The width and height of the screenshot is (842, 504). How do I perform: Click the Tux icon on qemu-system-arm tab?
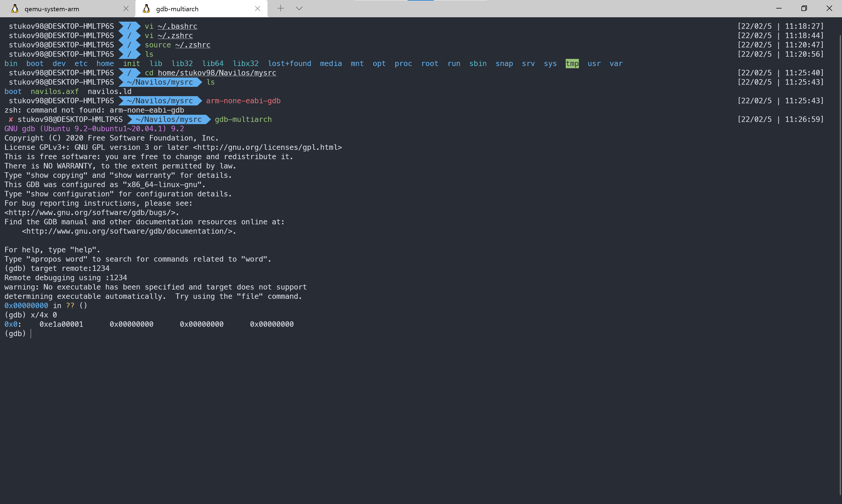(15, 9)
